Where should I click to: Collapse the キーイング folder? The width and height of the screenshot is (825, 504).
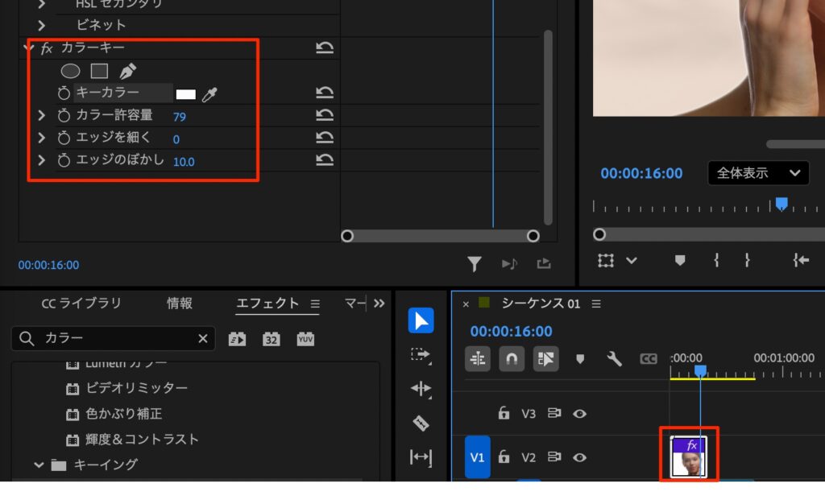click(39, 465)
